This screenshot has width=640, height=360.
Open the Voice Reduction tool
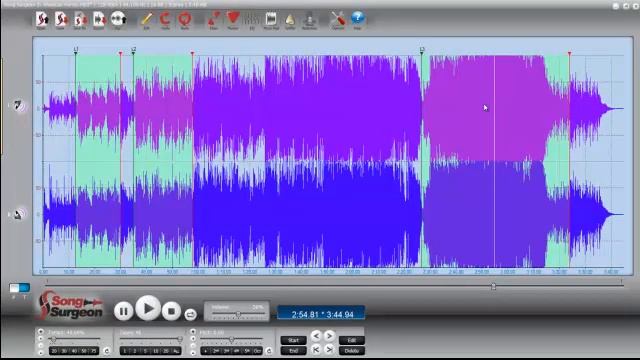pyautogui.click(x=309, y=20)
